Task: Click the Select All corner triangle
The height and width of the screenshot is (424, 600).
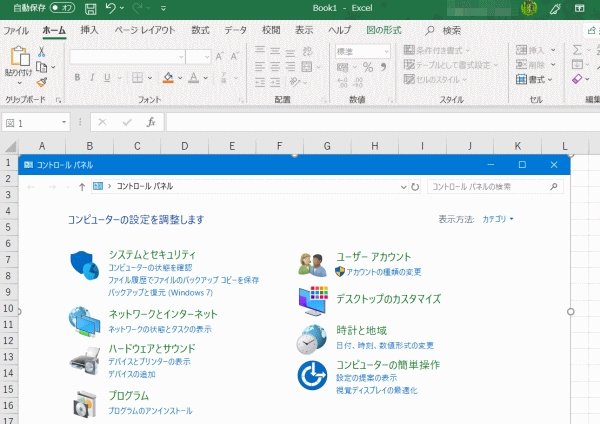Action: (10, 146)
